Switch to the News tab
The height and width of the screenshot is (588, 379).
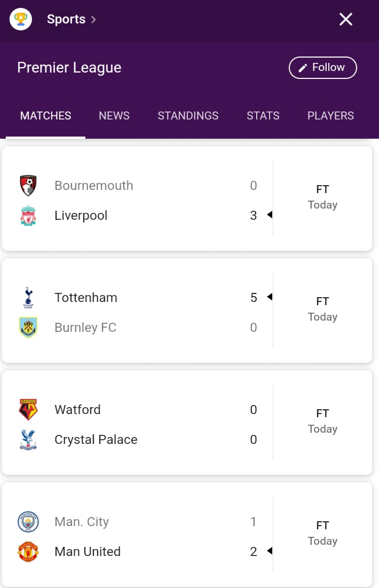[x=114, y=116]
